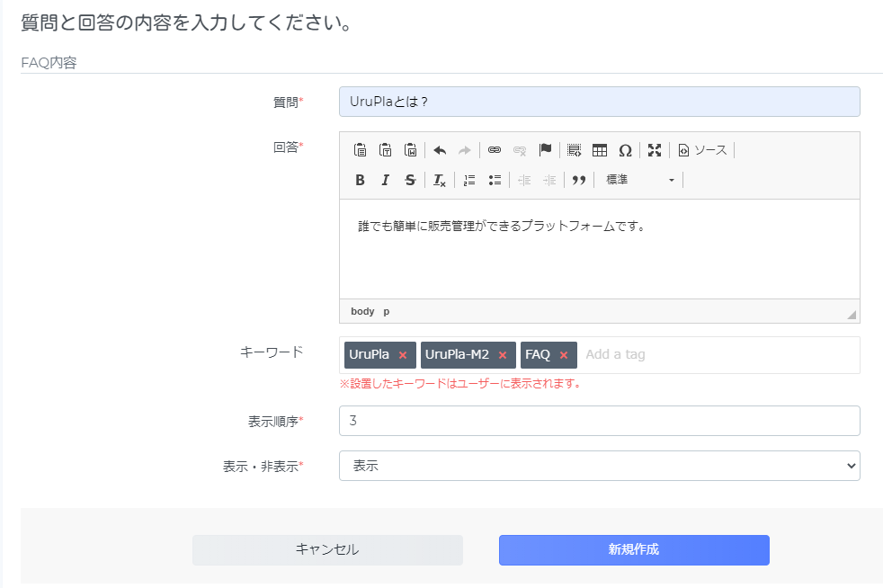Toggle bold formatting
This screenshot has height=588, width=883.
point(360,180)
